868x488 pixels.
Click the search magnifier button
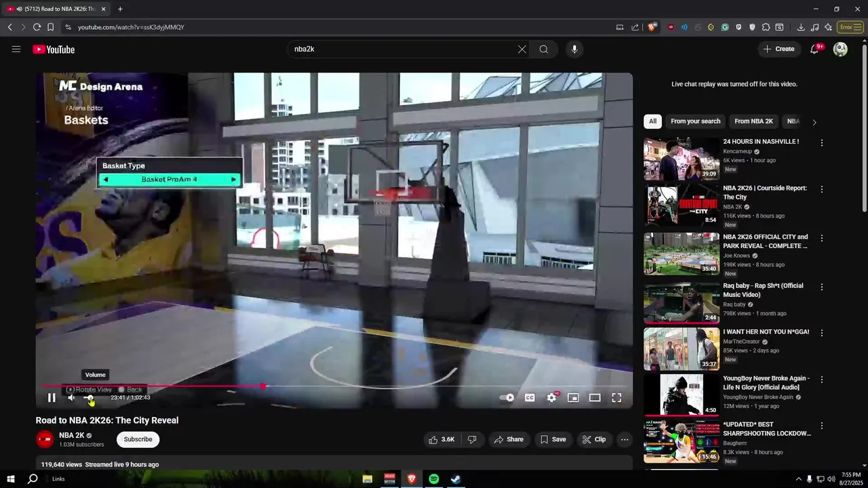point(544,49)
